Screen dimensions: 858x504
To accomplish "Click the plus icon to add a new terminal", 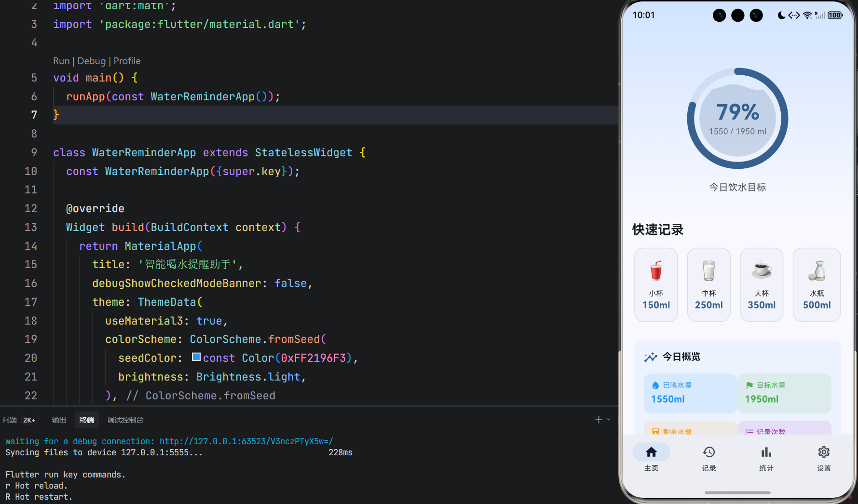I will click(599, 420).
